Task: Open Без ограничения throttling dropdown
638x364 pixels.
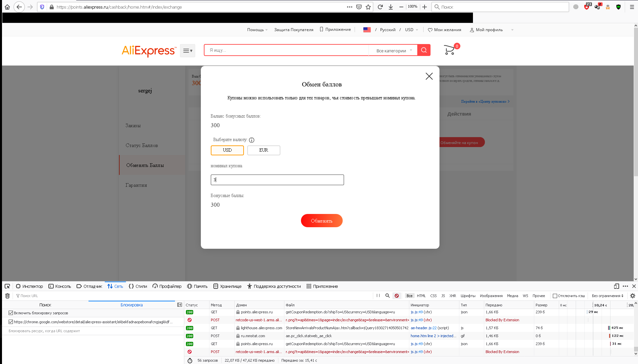Action: coord(608,296)
